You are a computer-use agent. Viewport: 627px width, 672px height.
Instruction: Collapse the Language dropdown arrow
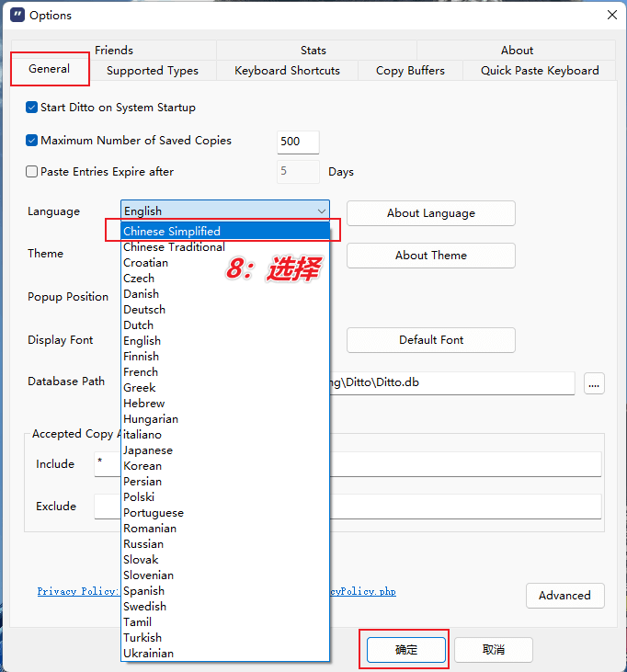[x=320, y=211]
